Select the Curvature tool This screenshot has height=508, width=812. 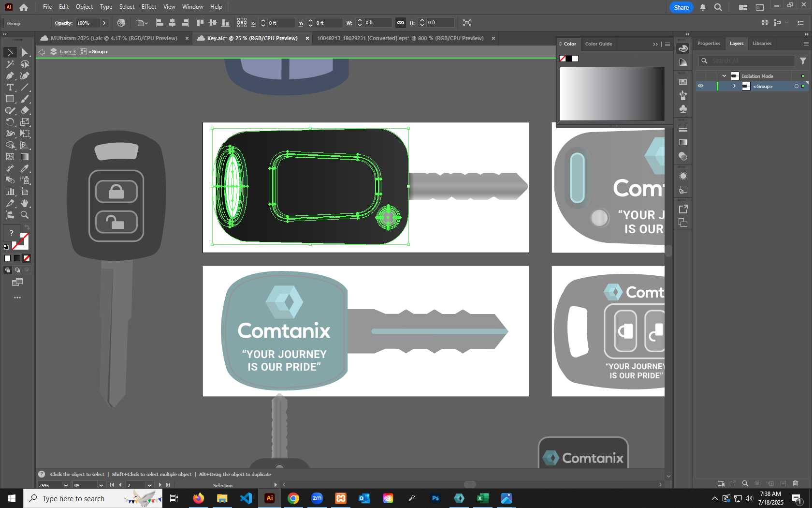(x=25, y=75)
